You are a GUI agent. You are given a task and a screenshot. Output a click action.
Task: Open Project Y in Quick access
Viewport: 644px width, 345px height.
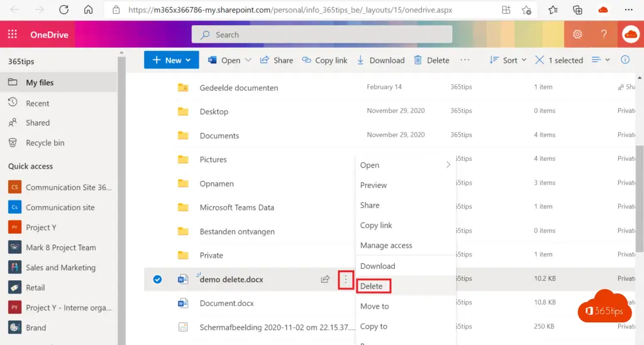point(58,227)
